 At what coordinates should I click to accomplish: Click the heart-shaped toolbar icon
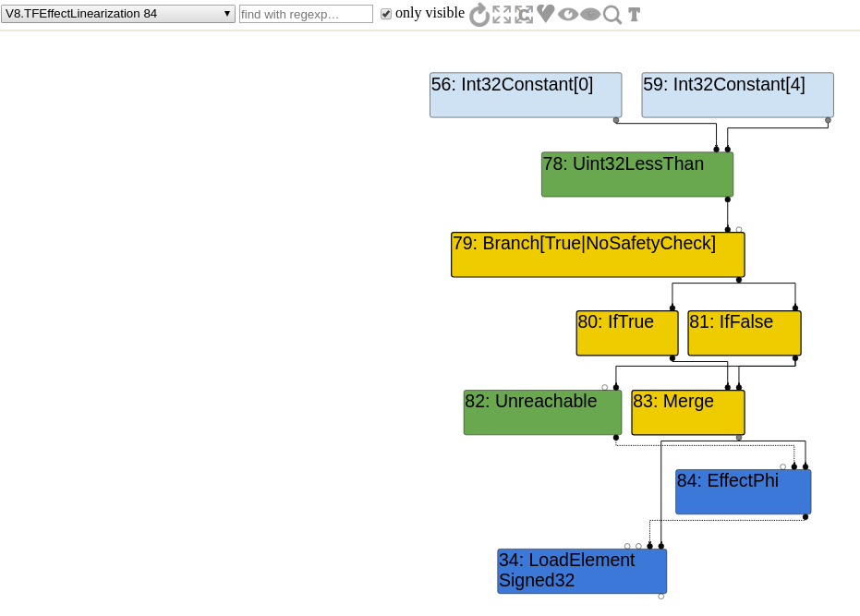click(546, 14)
